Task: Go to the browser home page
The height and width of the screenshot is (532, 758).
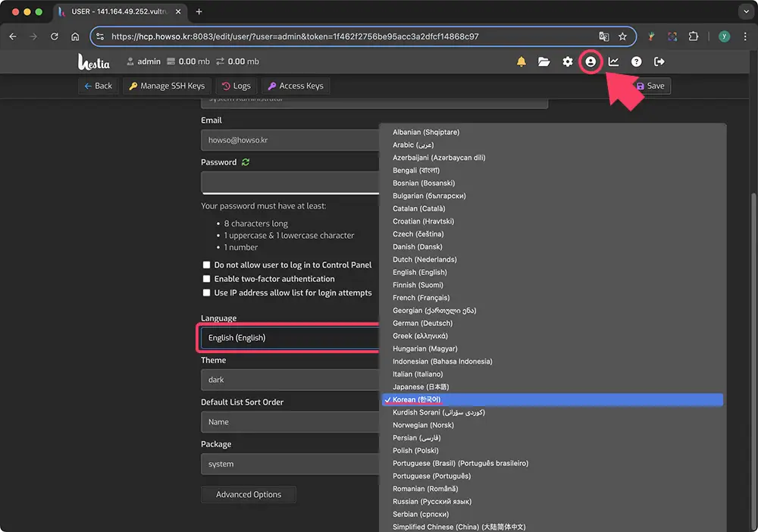Action: 75,36
